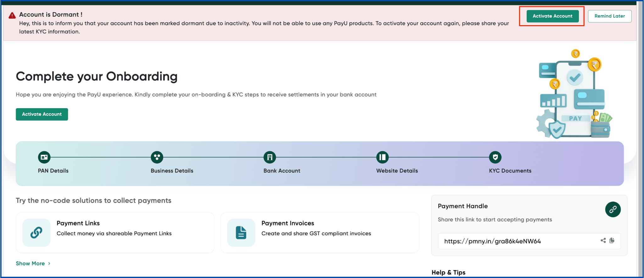644x278 pixels.
Task: Click the KYC Documents step label
Action: [x=510, y=171]
